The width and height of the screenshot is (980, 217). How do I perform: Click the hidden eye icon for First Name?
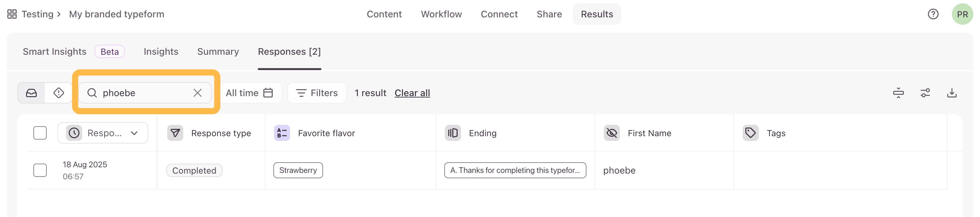point(611,133)
